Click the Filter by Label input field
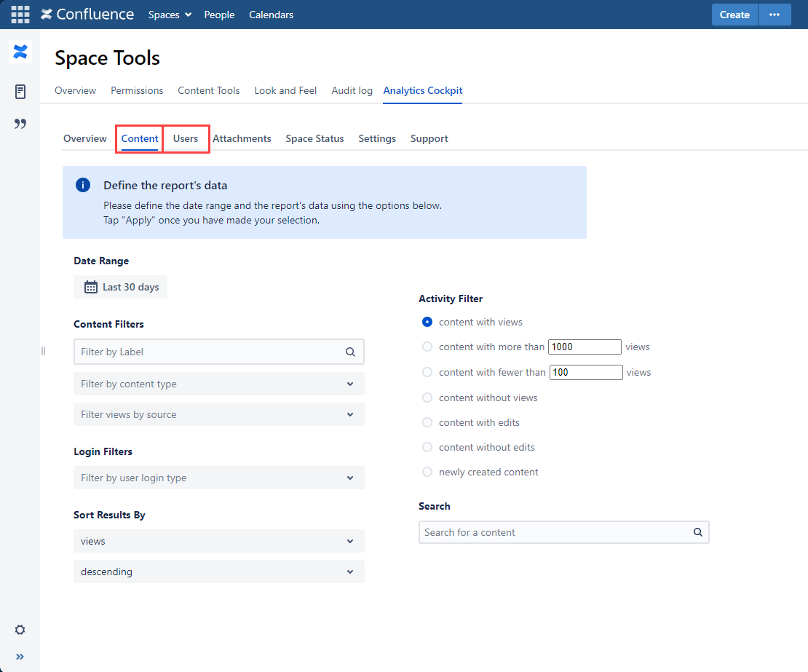 click(x=210, y=352)
